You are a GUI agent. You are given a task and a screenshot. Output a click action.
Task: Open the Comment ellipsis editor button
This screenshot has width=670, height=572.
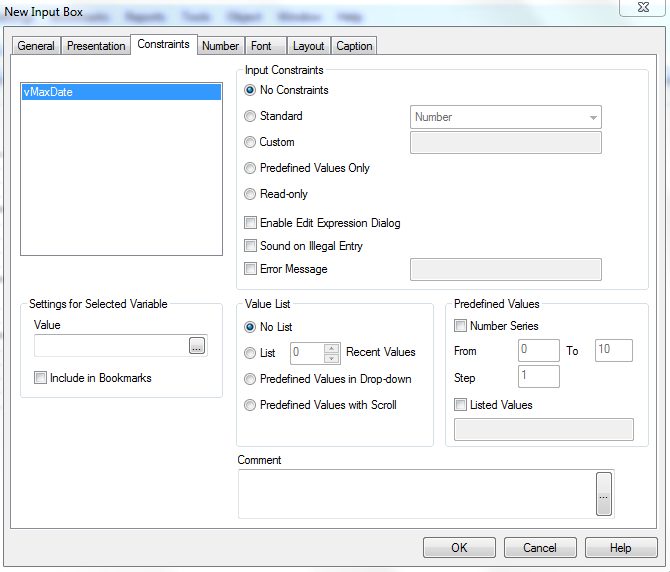tap(603, 494)
